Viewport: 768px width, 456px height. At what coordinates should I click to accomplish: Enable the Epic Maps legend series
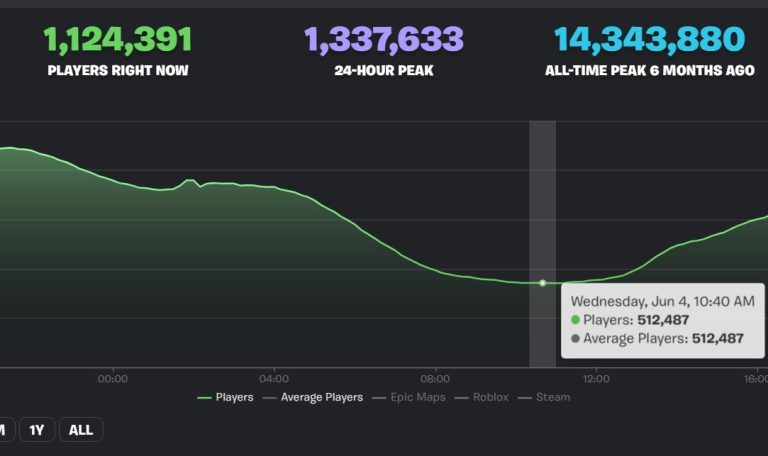pyautogui.click(x=412, y=397)
